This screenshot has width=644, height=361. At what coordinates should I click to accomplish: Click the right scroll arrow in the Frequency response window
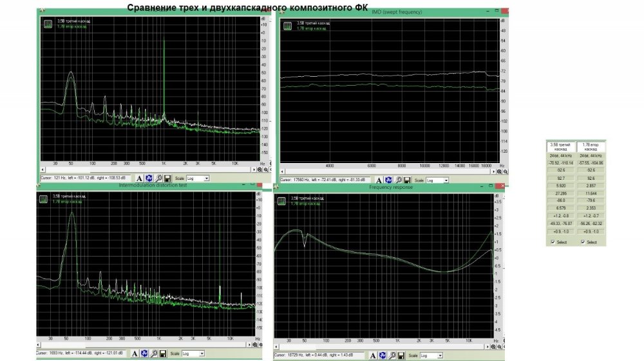tap(488, 347)
